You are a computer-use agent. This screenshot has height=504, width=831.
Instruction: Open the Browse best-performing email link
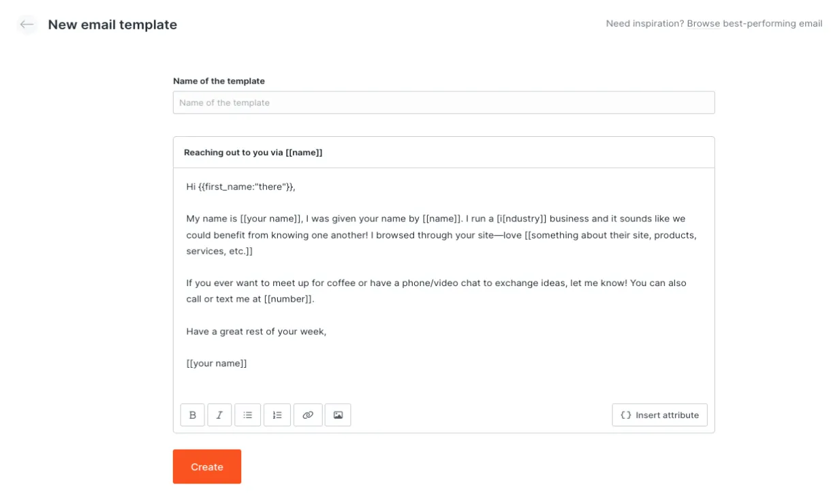pyautogui.click(x=703, y=23)
